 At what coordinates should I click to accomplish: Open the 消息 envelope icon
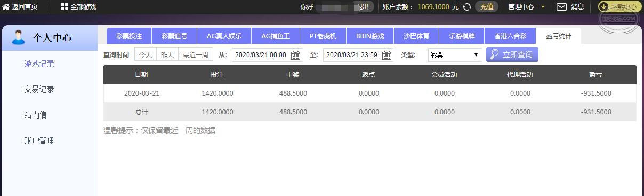[x=561, y=7]
